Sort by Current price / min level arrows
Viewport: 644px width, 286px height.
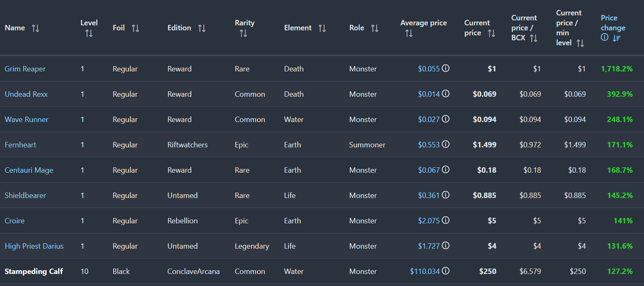point(580,43)
